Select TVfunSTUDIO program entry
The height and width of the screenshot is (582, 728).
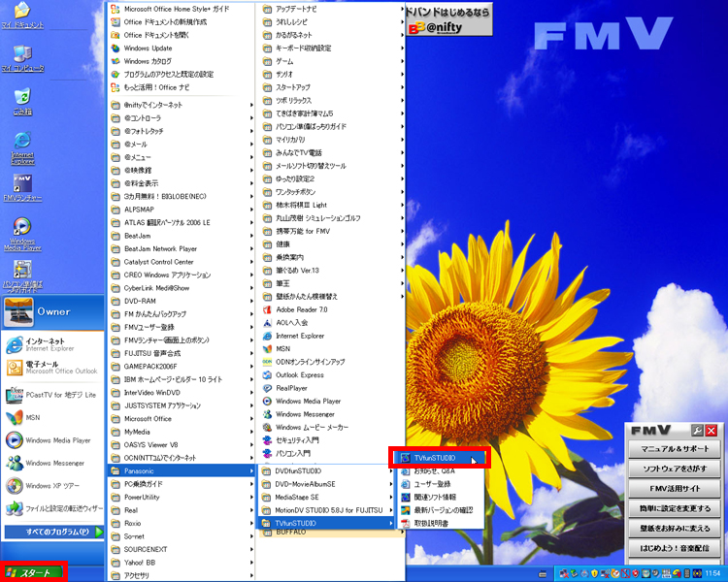[440, 458]
